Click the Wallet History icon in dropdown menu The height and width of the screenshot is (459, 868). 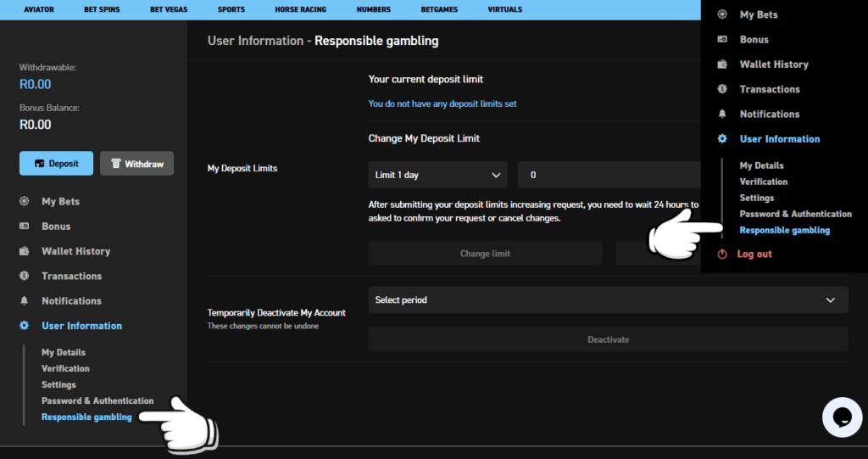click(722, 64)
